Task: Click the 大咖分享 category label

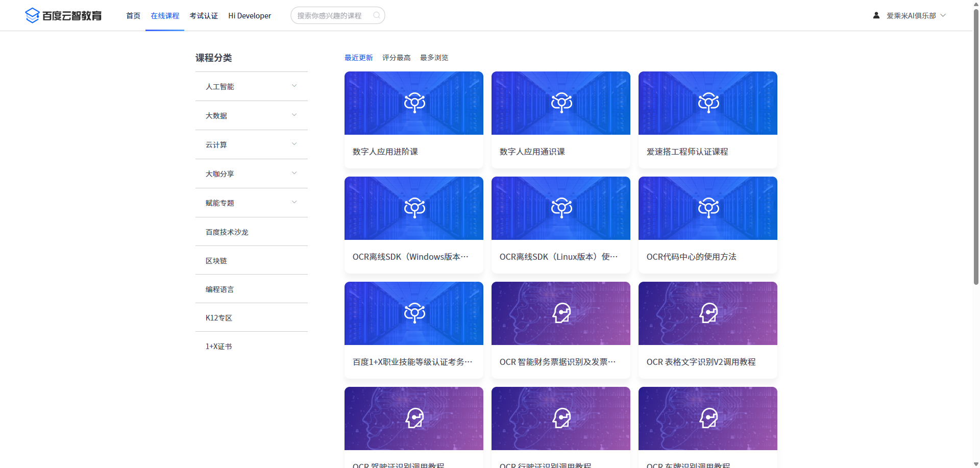Action: click(220, 174)
